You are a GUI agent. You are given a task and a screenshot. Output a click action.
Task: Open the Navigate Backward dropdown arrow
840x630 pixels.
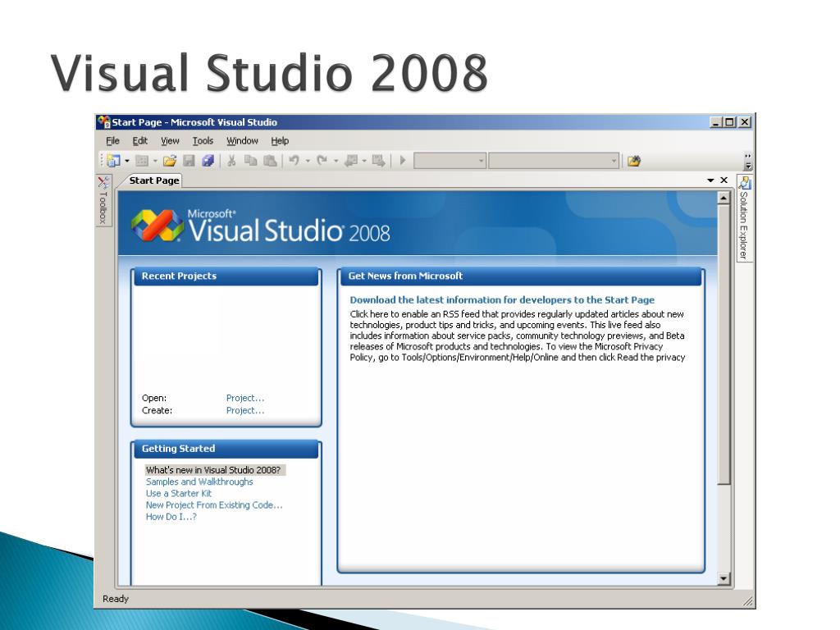(x=364, y=161)
